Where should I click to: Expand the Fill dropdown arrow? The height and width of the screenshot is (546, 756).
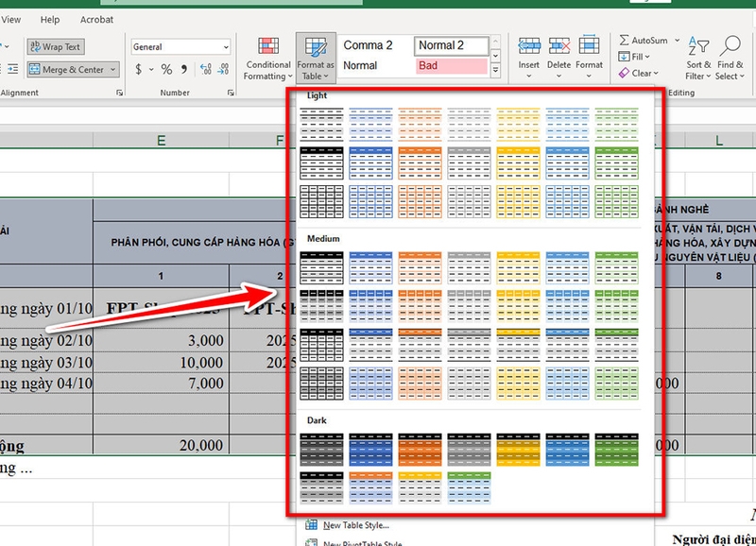646,57
